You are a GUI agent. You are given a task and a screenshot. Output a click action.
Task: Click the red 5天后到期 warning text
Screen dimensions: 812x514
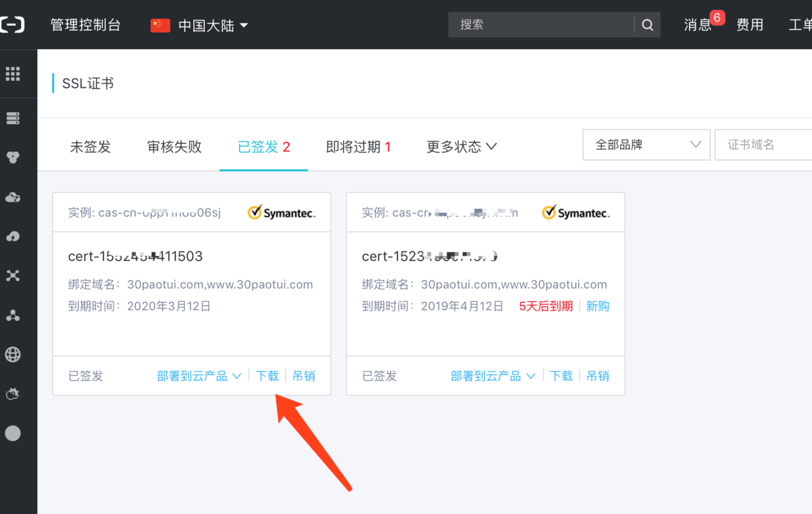(x=546, y=306)
